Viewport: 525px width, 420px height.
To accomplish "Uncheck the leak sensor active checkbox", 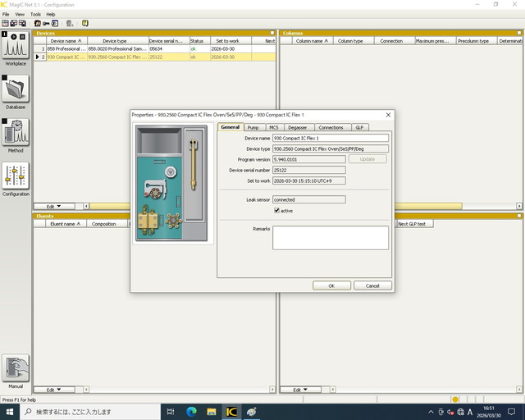I will (x=276, y=211).
